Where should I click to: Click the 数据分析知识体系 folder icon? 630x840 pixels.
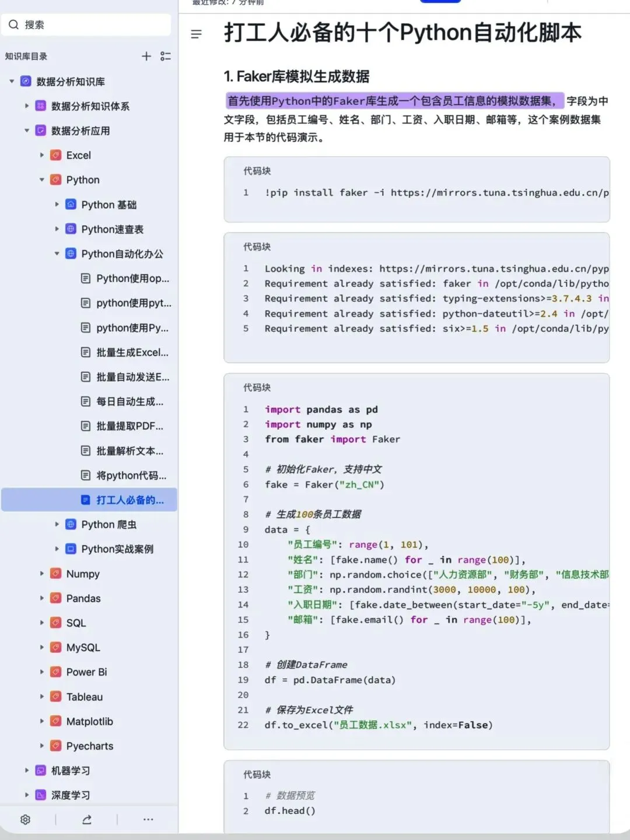click(40, 106)
